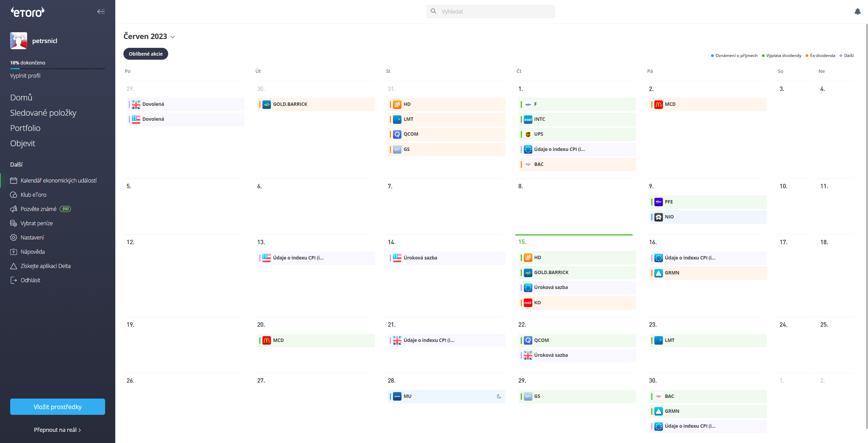Click the Garmin logo on June 16

pyautogui.click(x=658, y=273)
